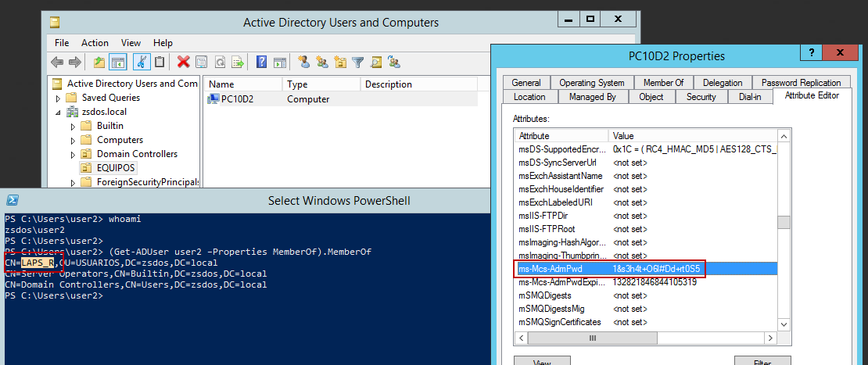Sort attributes by Attribute column header
This screenshot has height=365, width=868.
(x=561, y=136)
